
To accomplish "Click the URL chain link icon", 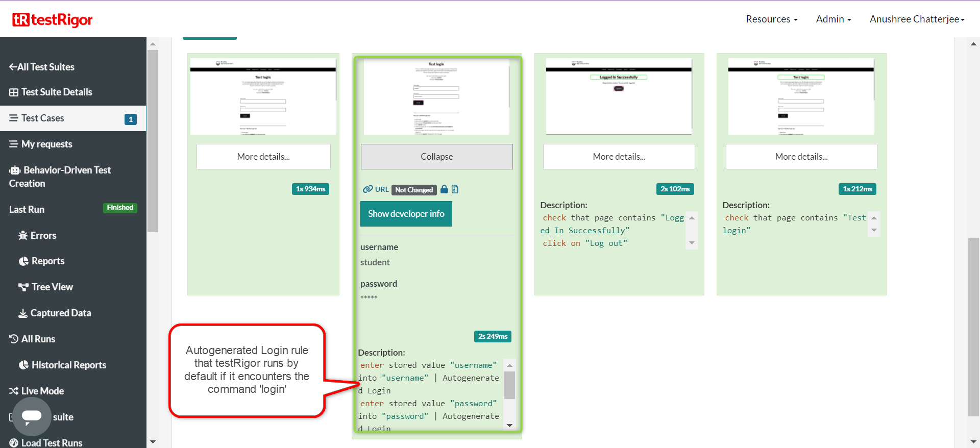I will coord(367,189).
